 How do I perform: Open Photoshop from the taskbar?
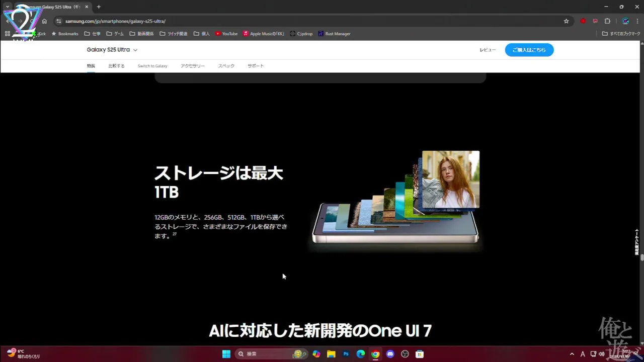(x=346, y=354)
